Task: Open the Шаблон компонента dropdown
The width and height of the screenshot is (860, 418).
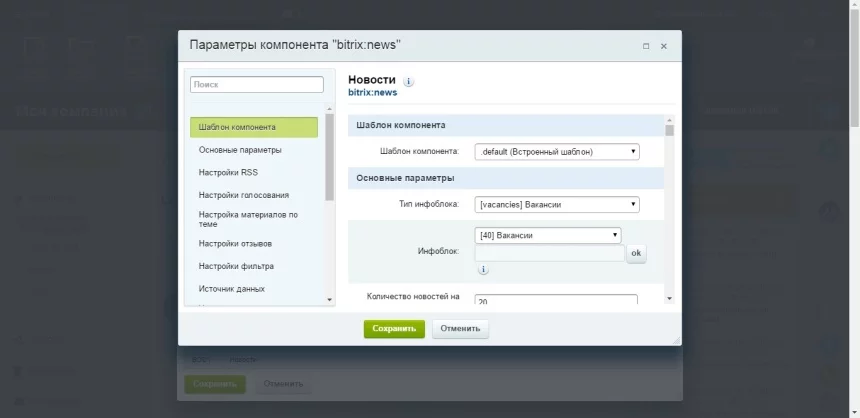Action: coord(557,152)
